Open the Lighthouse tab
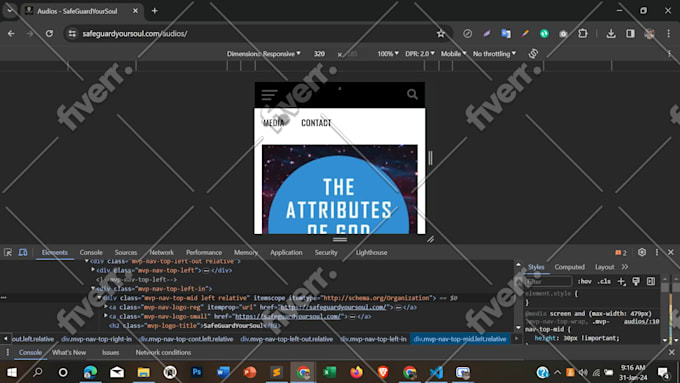Screen dimensions: 680x383 coord(371,252)
